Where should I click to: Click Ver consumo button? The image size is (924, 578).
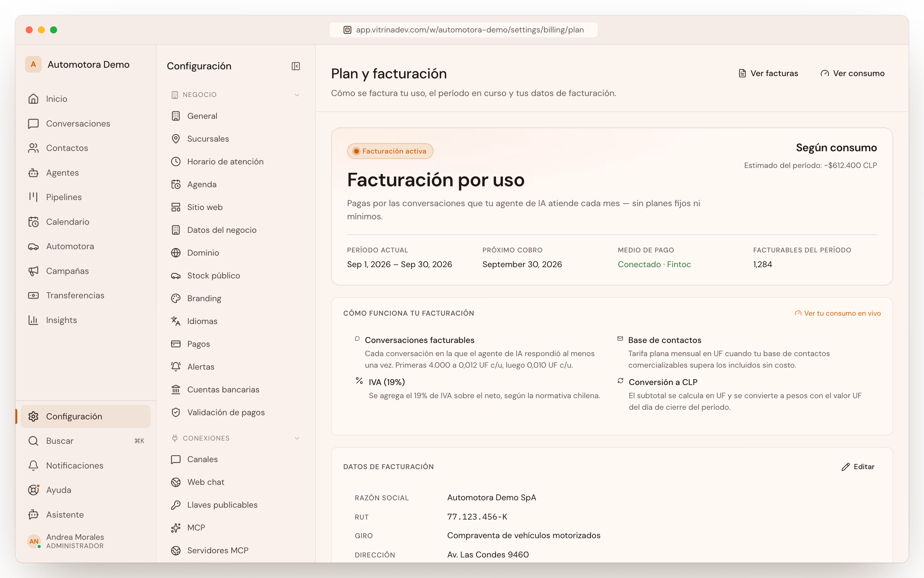tap(852, 74)
